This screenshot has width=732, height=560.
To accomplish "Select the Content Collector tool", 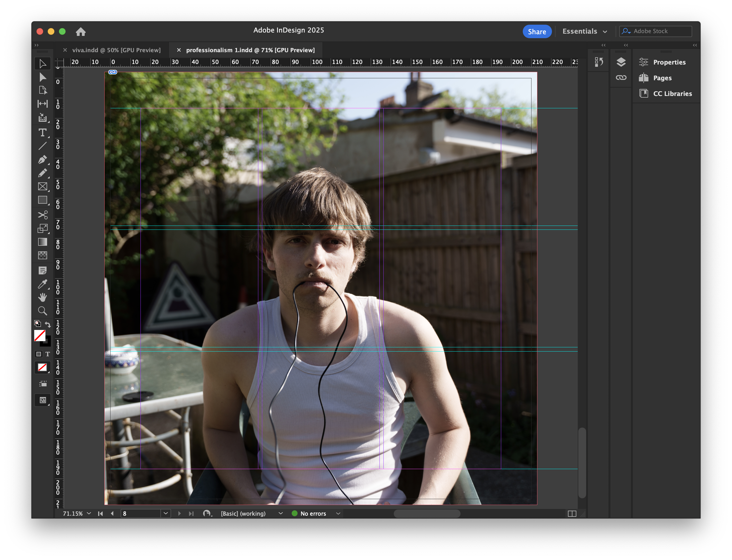I will pos(43,118).
